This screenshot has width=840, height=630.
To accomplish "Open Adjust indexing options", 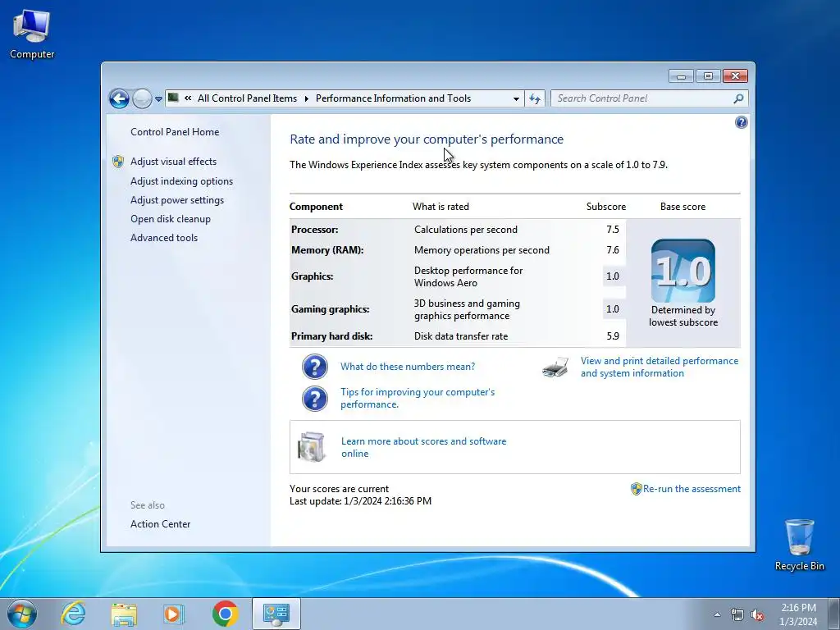I will coord(181,181).
